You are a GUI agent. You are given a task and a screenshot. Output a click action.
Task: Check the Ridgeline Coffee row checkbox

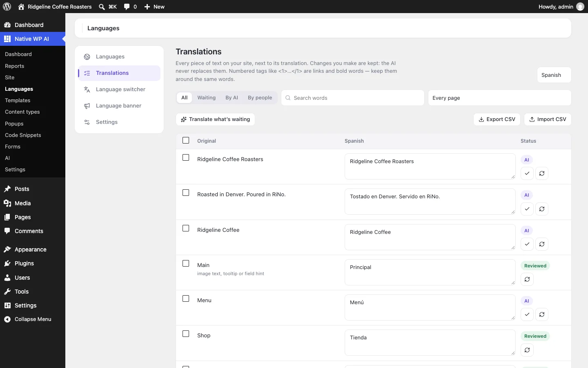point(186,228)
